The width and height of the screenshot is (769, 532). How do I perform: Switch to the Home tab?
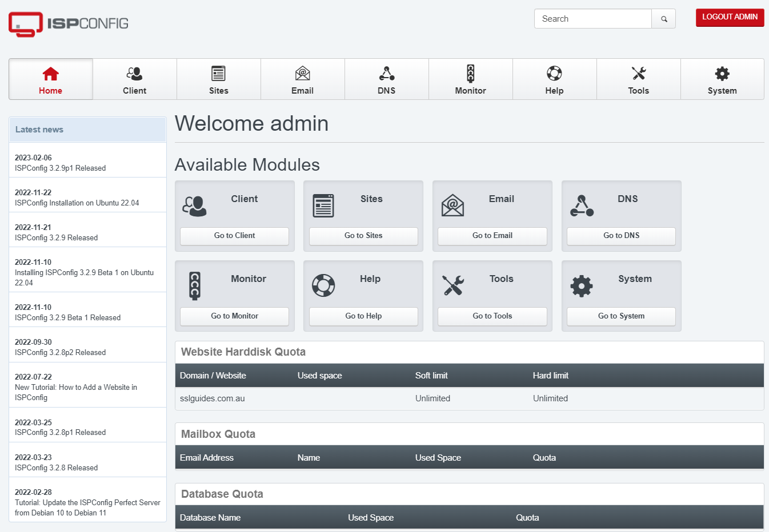point(50,79)
